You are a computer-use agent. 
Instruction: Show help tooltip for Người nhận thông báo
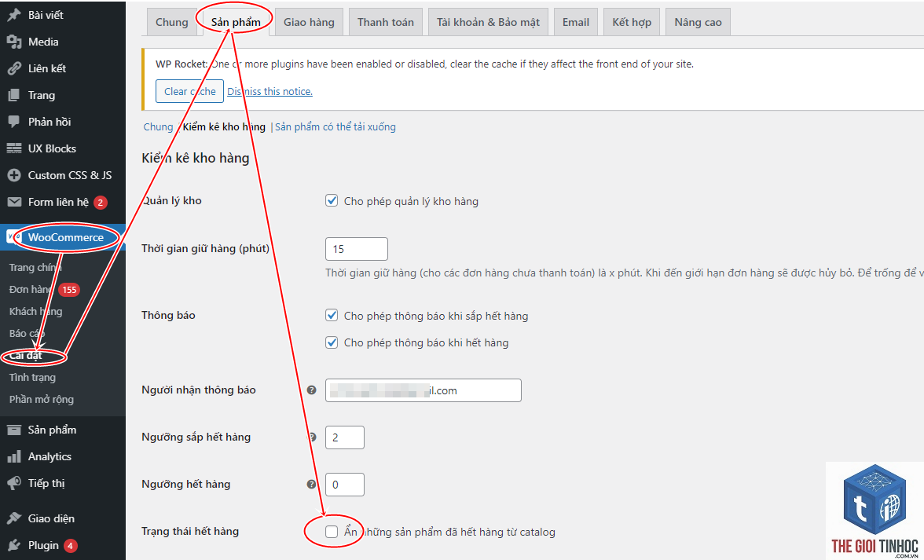click(x=312, y=390)
